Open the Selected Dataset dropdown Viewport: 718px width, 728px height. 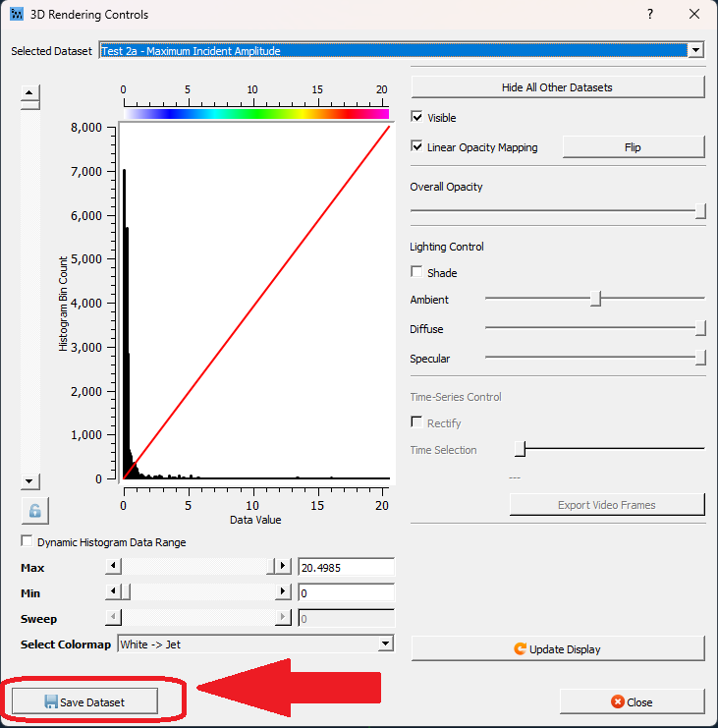pos(695,50)
